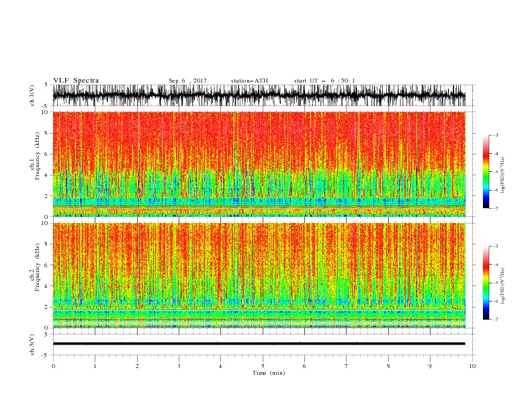Select the "start UT = 6 : 50: 1" text
Image resolution: width=532 pixels, height=411 pixels.
click(324, 81)
